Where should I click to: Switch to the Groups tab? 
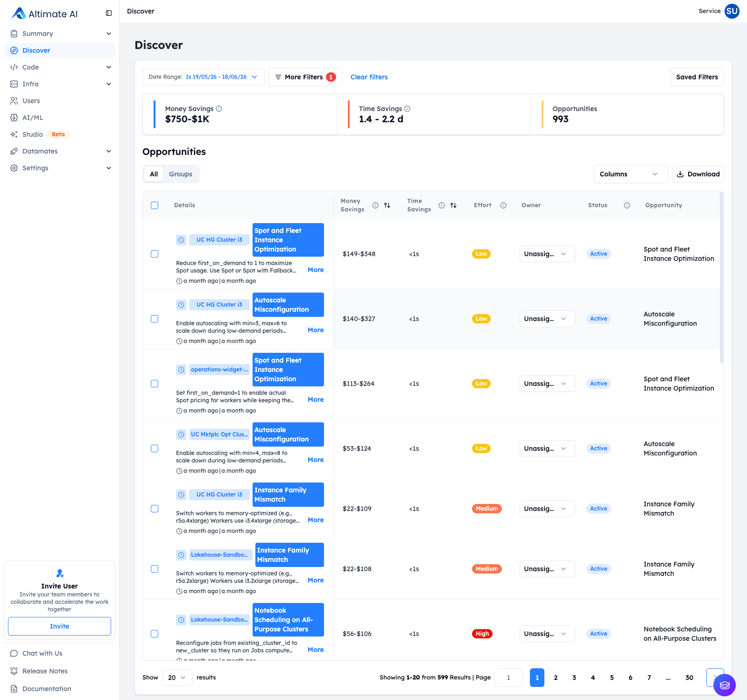(x=181, y=174)
